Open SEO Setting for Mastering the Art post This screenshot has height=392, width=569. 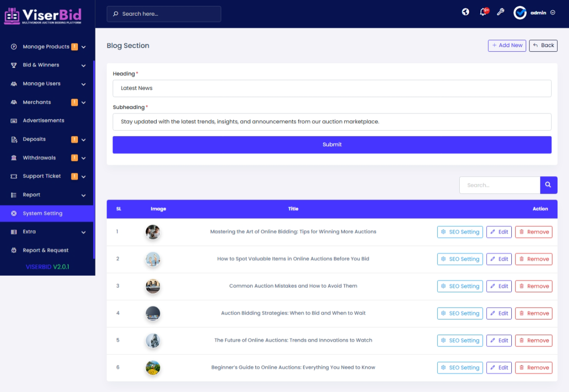460,232
